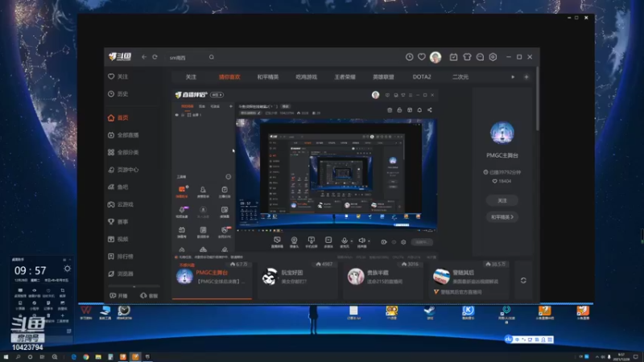Expand the speaker dropdown arrow

[x=369, y=241]
